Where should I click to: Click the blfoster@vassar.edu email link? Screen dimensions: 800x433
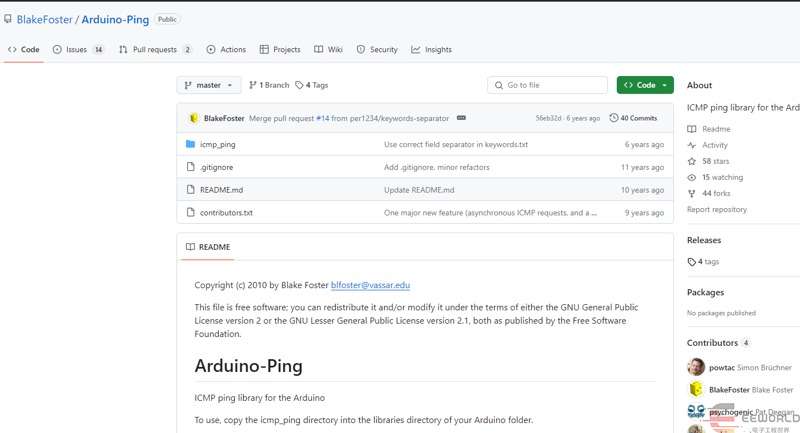pos(371,285)
